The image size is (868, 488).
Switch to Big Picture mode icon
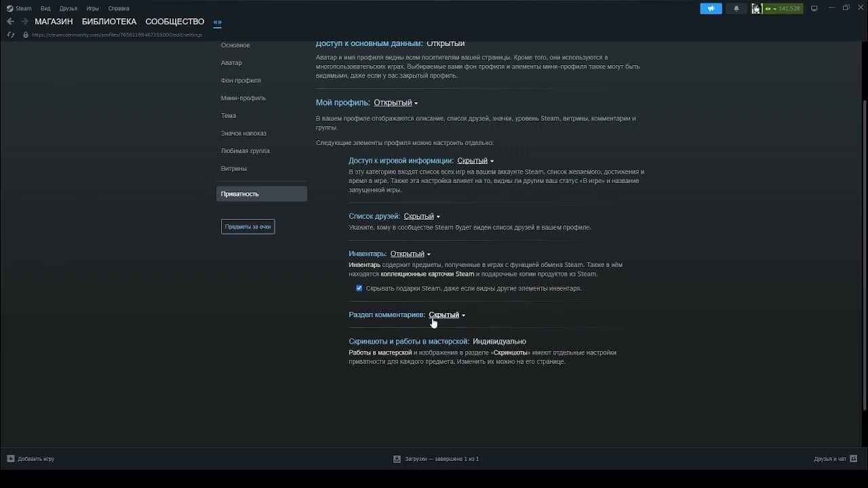pyautogui.click(x=814, y=8)
